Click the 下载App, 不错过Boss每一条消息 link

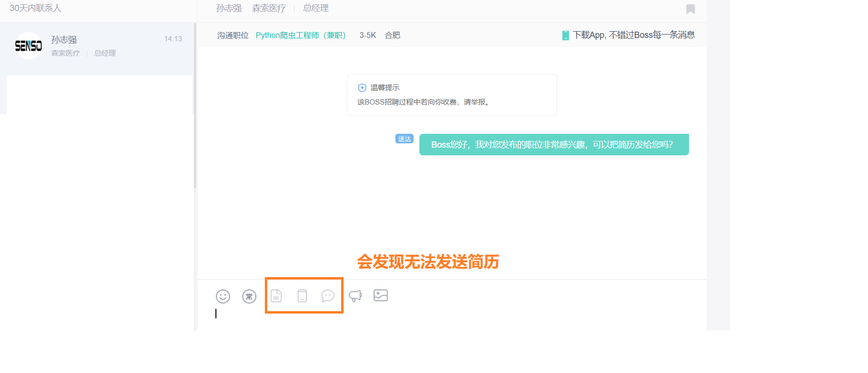[634, 35]
